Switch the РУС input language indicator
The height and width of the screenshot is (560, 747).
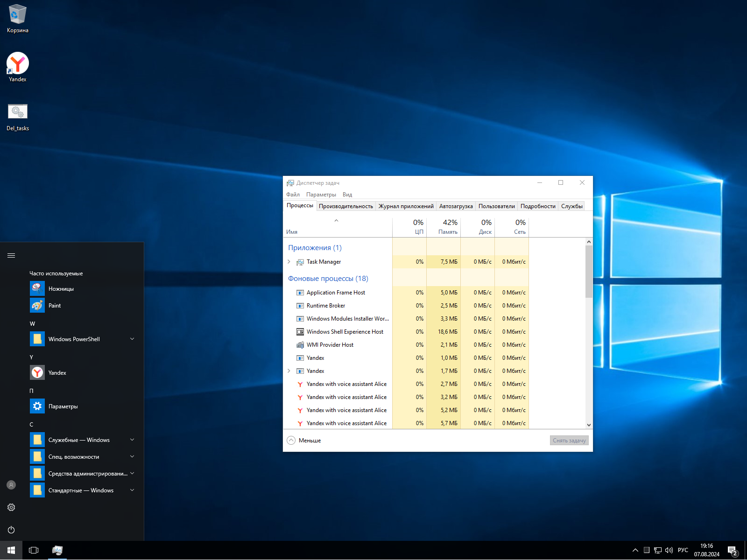point(683,550)
